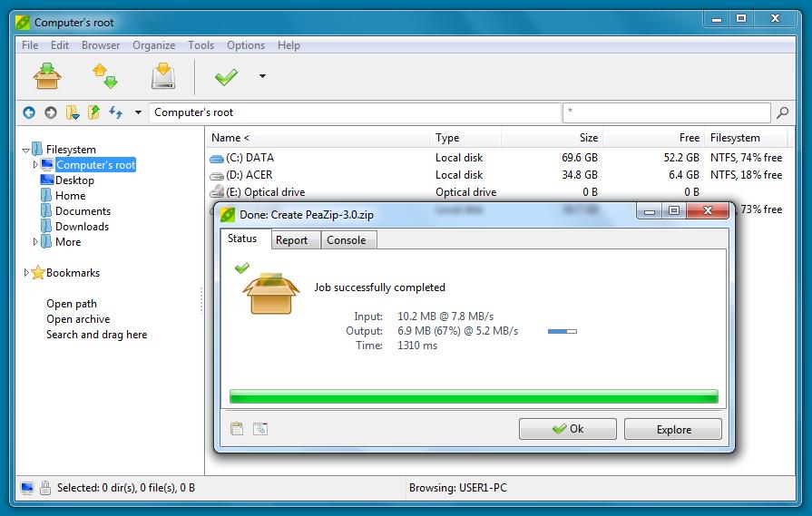The width and height of the screenshot is (812, 516).
Task: Click the computer icon in status bar
Action: tap(27, 488)
